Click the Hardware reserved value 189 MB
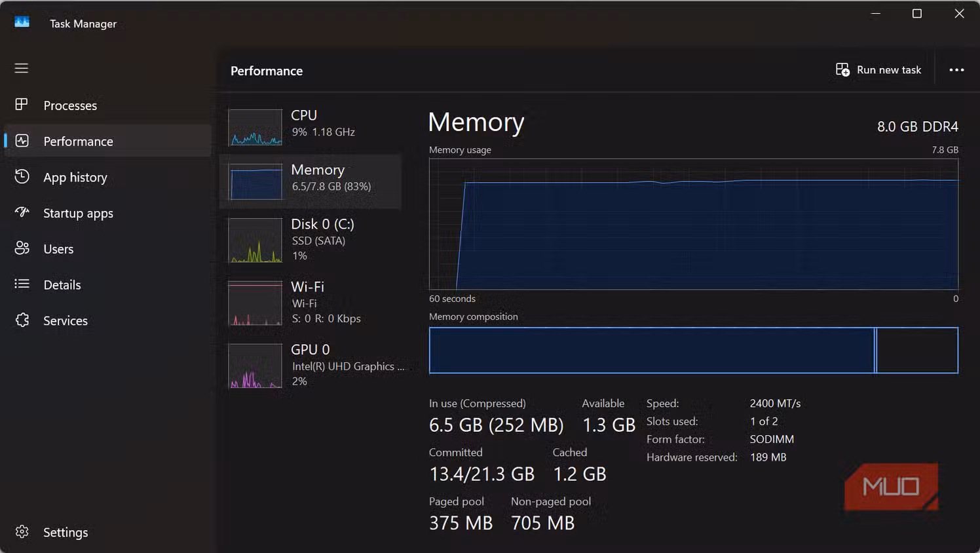The width and height of the screenshot is (980, 553). tap(768, 457)
